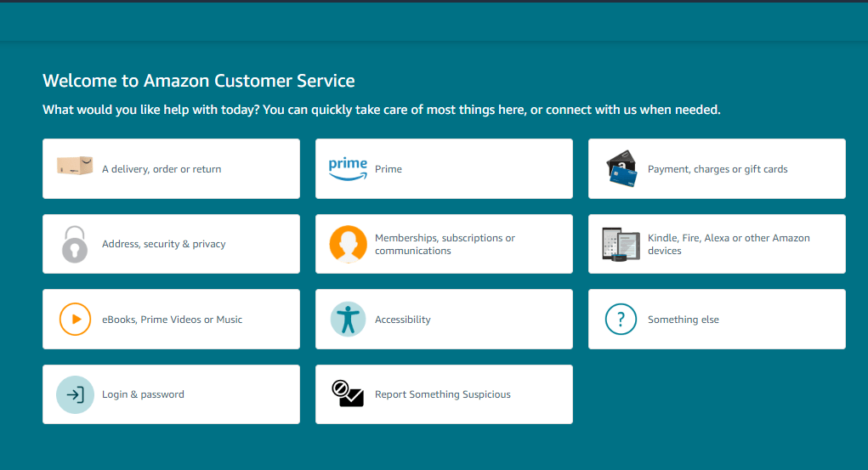Click the blue Prime smile logo

click(348, 168)
